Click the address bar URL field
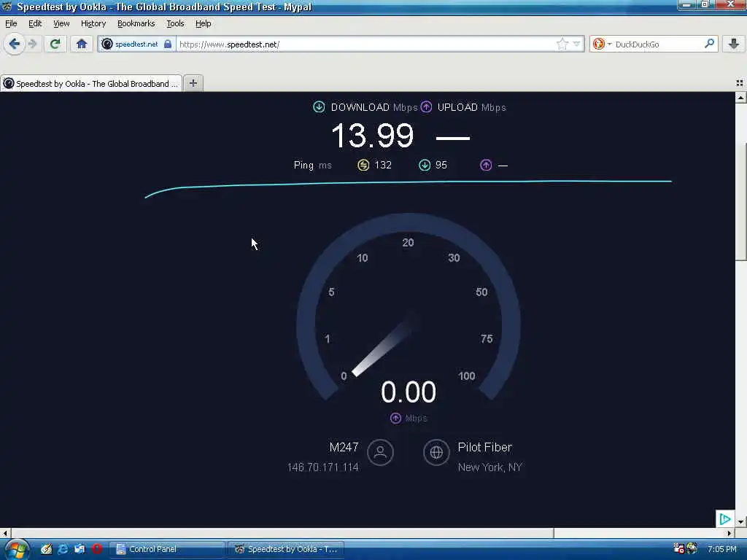Screen dimensions: 747x560 (366, 44)
